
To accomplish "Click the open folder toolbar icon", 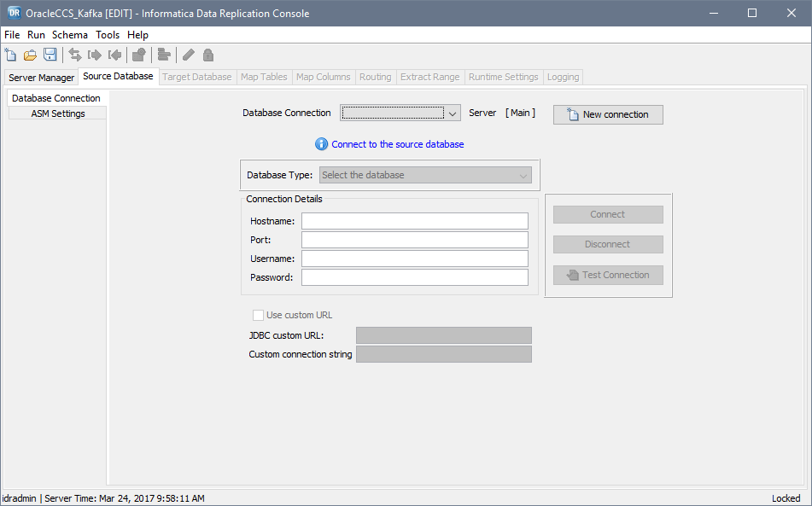I will coord(31,55).
